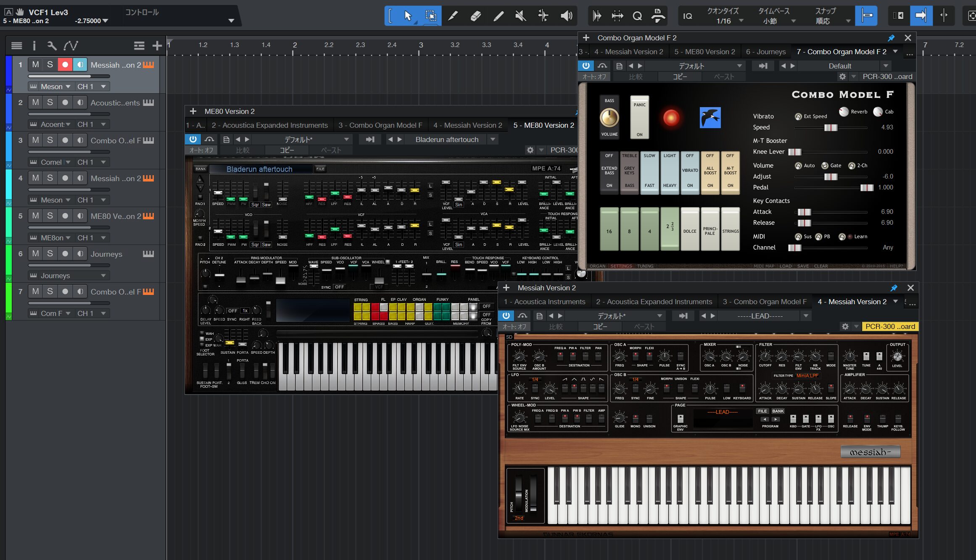Enable Autoscroll arrow button in toolbar
This screenshot has width=976, height=560.
click(921, 16)
